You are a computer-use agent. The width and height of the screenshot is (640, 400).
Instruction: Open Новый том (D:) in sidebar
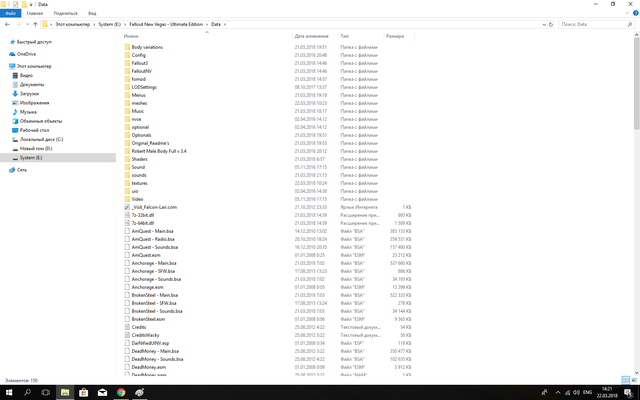pyautogui.click(x=36, y=149)
